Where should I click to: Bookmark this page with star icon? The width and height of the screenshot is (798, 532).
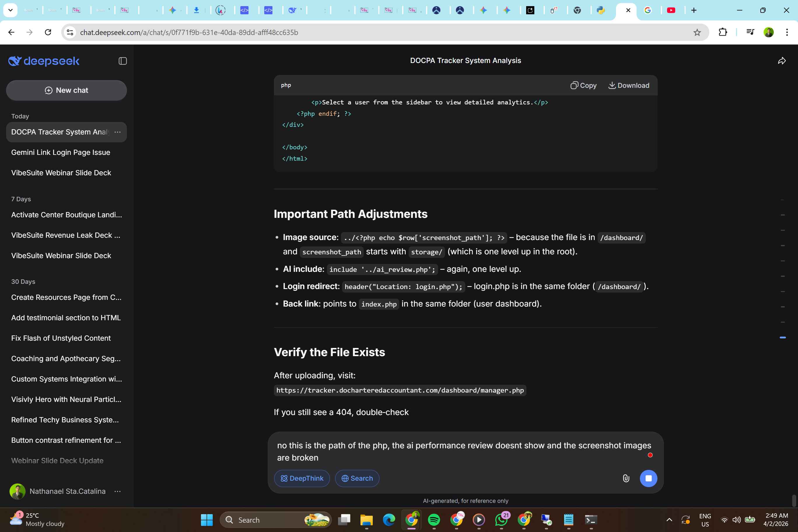[x=697, y=33]
